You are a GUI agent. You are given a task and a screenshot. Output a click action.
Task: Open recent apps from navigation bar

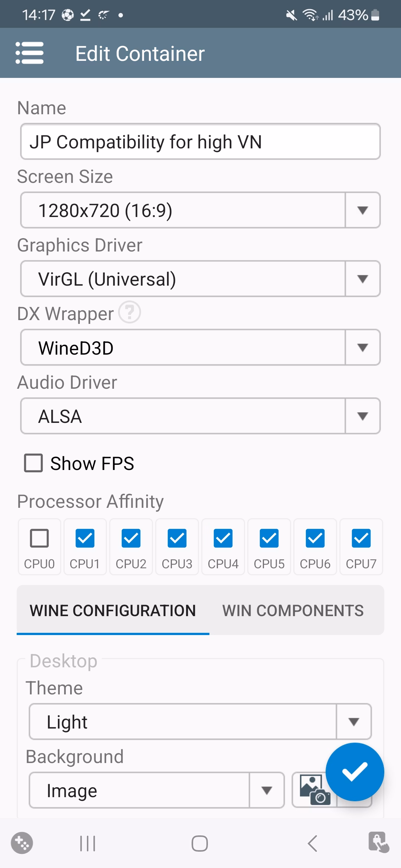[x=88, y=844]
